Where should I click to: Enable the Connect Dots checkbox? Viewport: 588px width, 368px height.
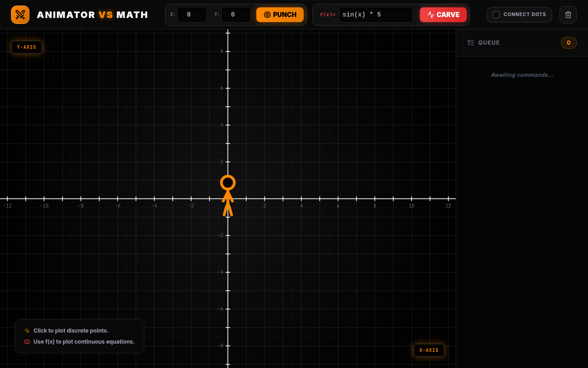click(496, 15)
